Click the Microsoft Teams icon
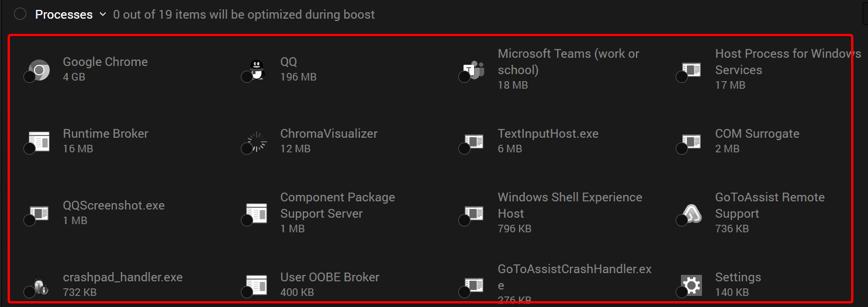 (x=473, y=70)
